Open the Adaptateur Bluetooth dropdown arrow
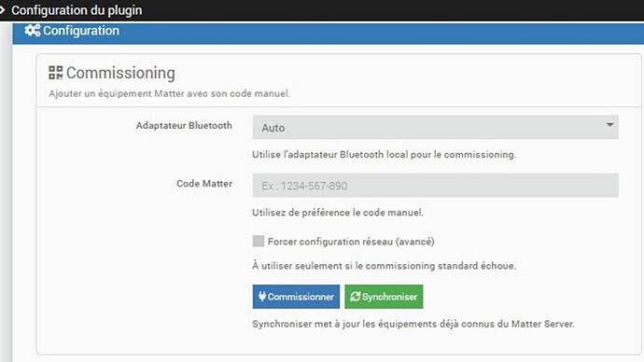Image resolution: width=644 pixels, height=362 pixels. click(609, 125)
